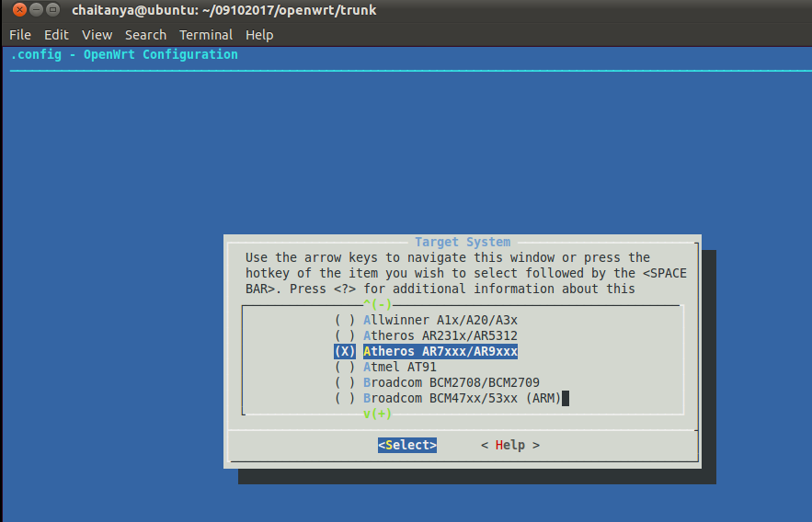This screenshot has width=812, height=522.
Task: Open the Help menu in menu bar
Action: pos(259,35)
